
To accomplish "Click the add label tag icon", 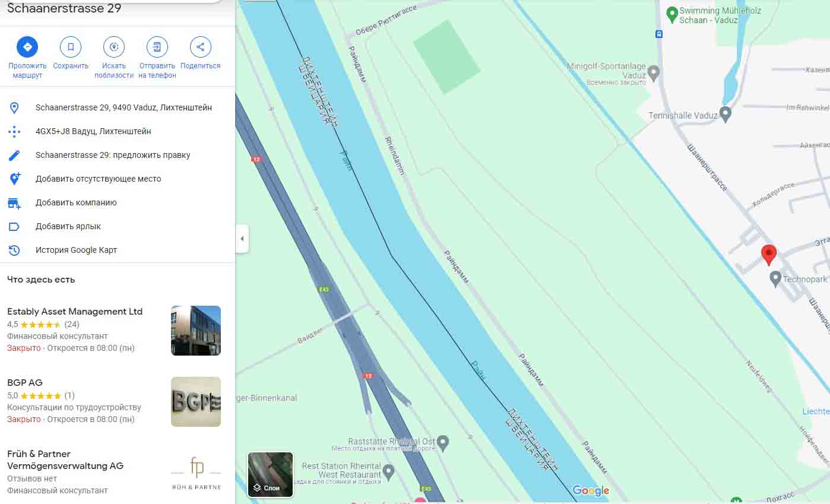I will coord(14,227).
